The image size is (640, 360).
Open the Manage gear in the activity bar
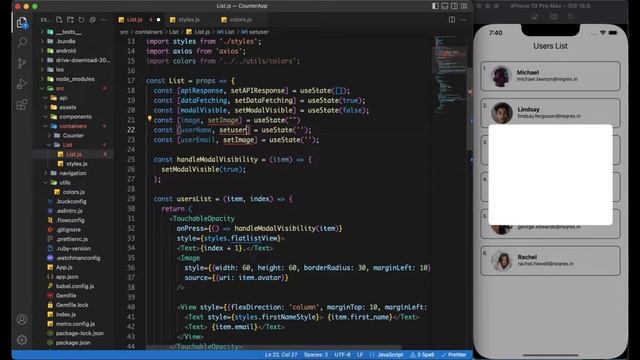[x=22, y=340]
